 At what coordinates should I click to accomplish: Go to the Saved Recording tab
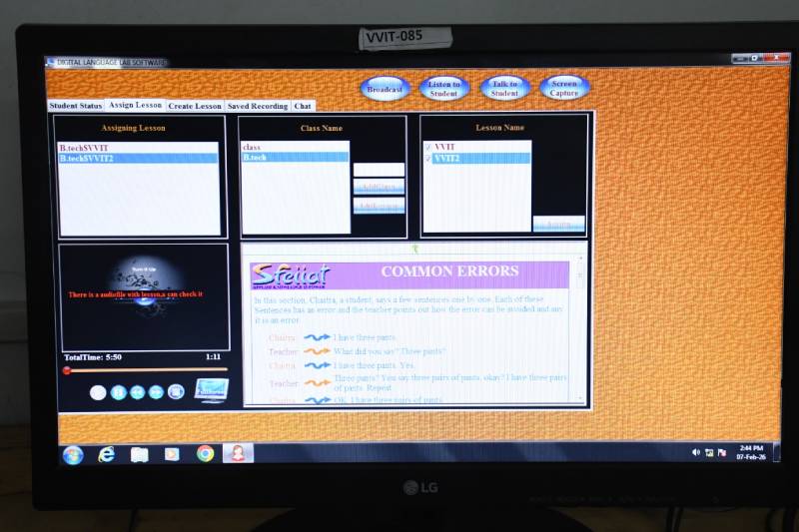click(x=257, y=106)
